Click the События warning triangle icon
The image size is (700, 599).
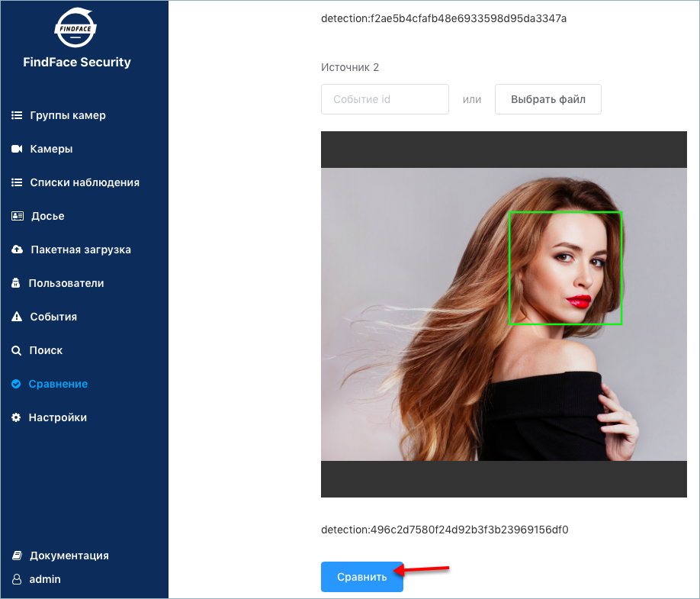(17, 317)
